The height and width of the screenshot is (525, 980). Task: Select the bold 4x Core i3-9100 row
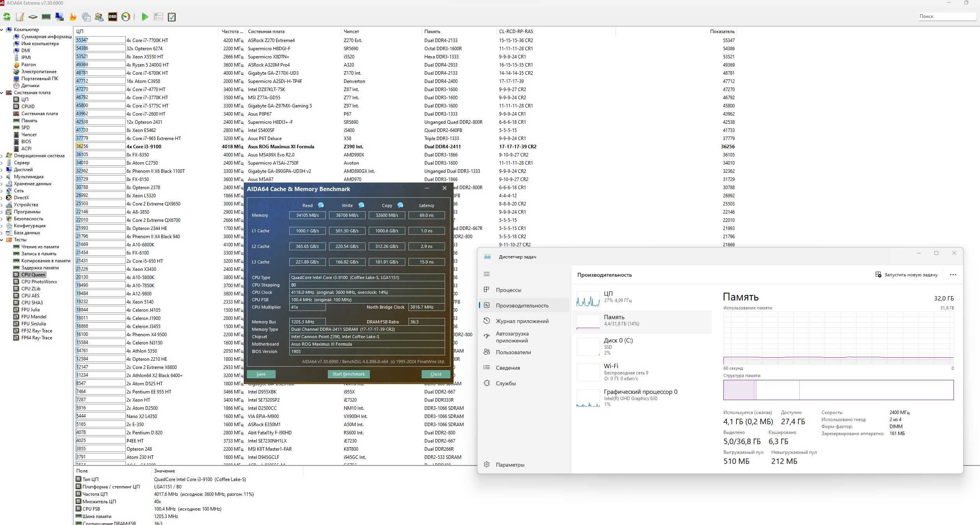tap(405, 147)
